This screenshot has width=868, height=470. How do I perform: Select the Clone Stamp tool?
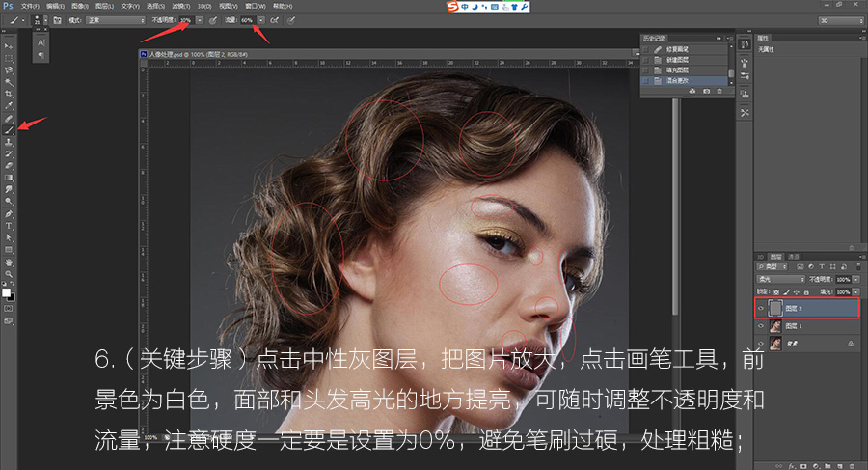click(9, 142)
